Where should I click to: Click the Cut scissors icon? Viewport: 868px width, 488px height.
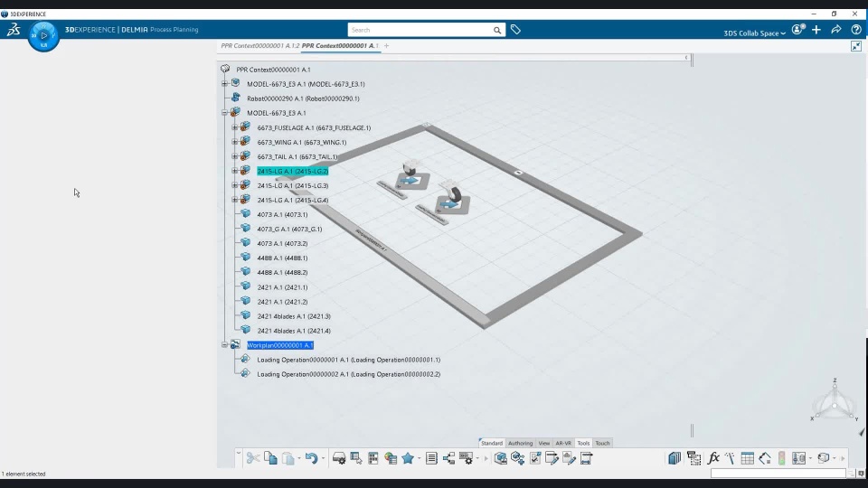click(x=253, y=458)
